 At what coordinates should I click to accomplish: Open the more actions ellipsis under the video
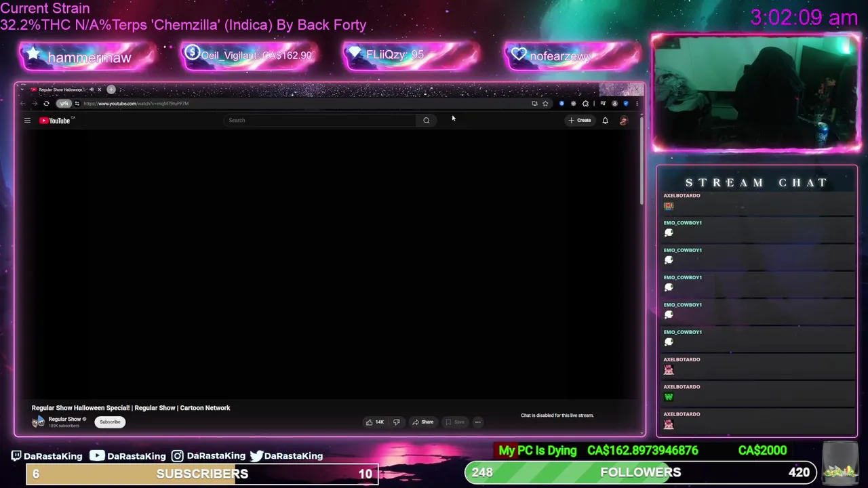coord(477,422)
